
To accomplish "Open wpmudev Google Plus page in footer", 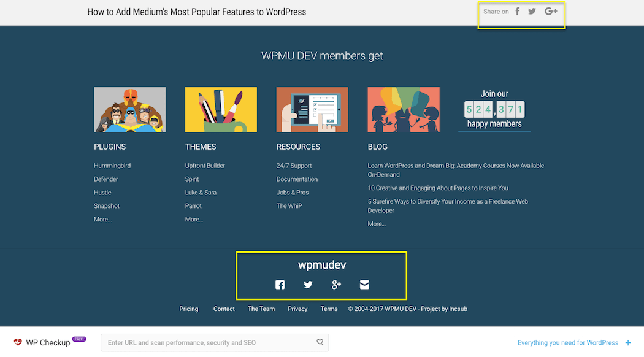I will (336, 285).
